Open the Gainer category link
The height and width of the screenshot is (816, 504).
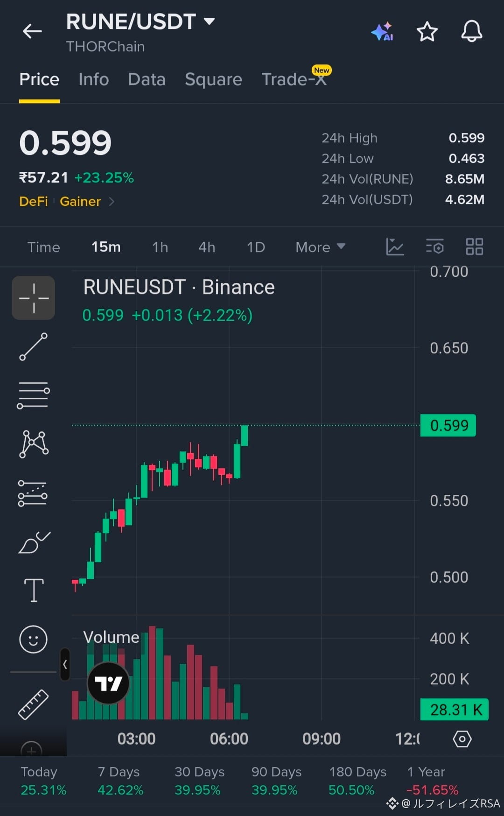click(80, 201)
